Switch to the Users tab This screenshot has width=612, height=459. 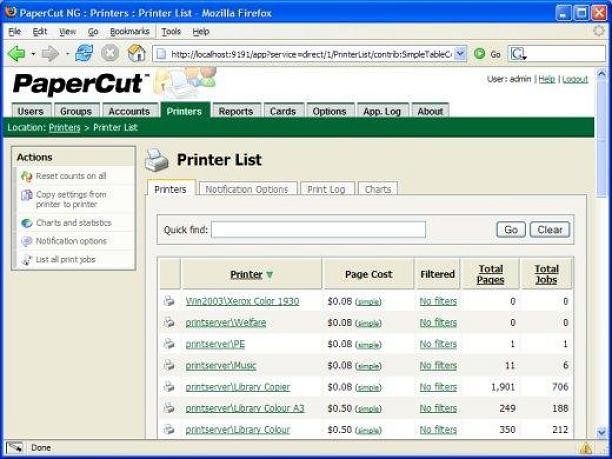point(31,111)
